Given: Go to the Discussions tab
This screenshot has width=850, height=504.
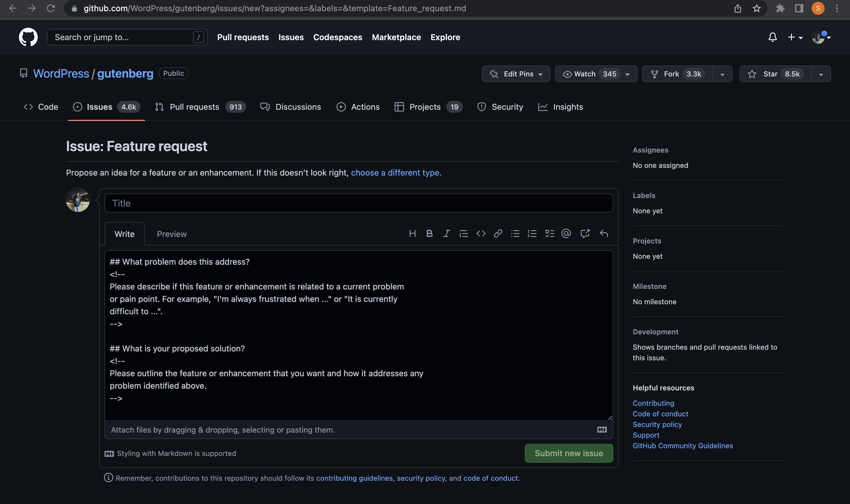Looking at the screenshot, I should point(290,107).
